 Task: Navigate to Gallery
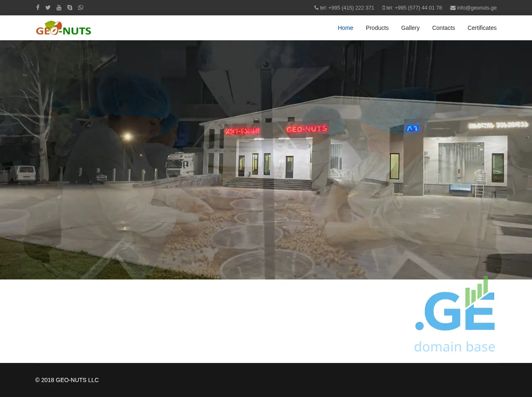(410, 28)
